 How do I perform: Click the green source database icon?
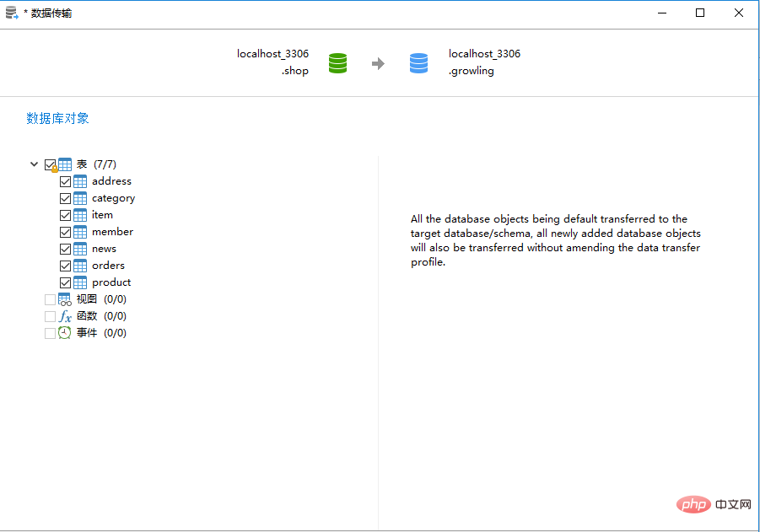pos(338,63)
